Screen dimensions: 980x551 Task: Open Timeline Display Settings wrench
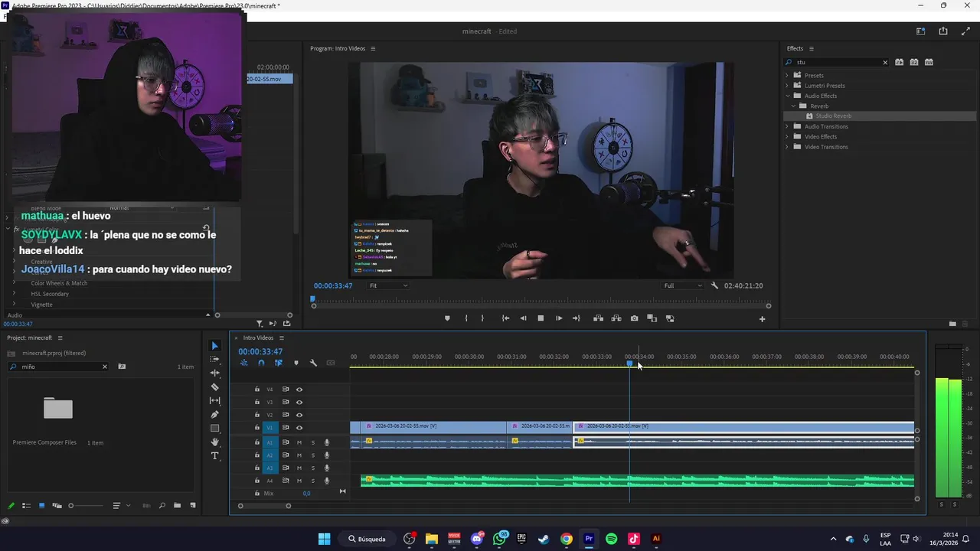pyautogui.click(x=313, y=363)
